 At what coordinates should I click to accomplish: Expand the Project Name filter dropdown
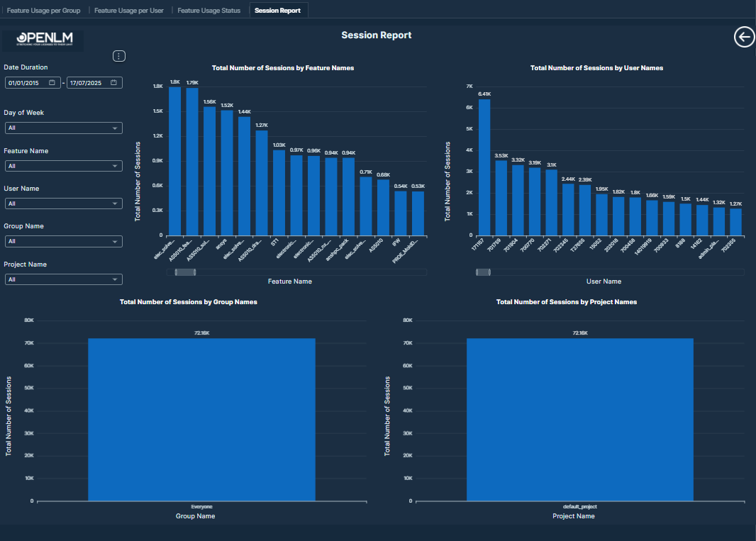click(x=63, y=279)
